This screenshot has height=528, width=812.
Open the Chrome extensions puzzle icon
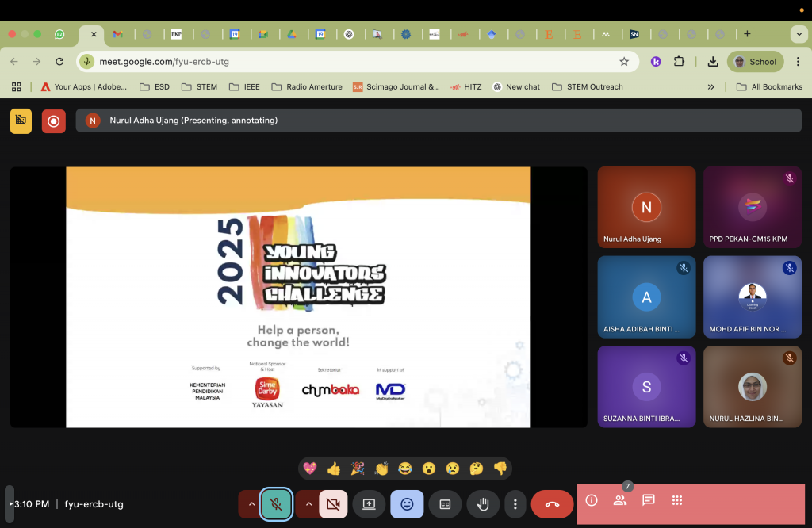(x=679, y=62)
